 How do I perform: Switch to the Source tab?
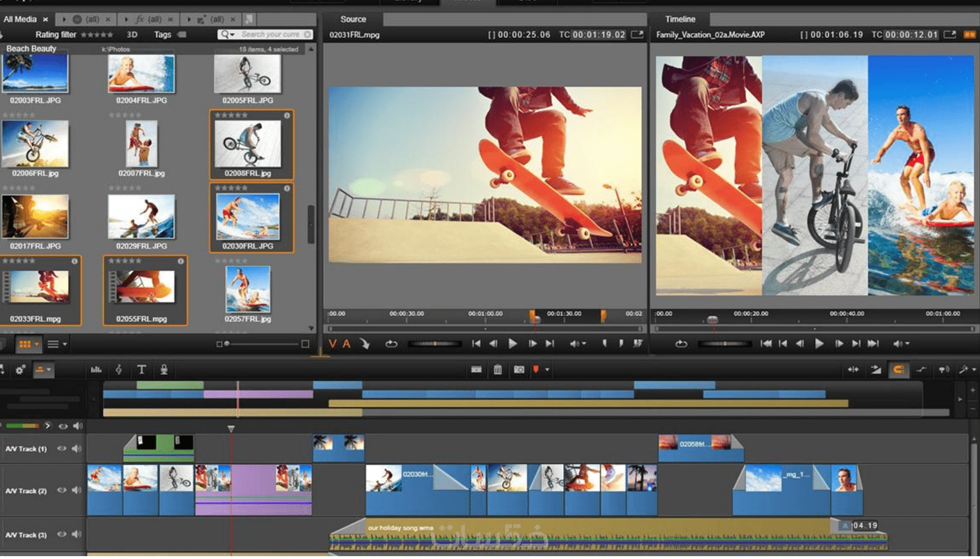(353, 19)
